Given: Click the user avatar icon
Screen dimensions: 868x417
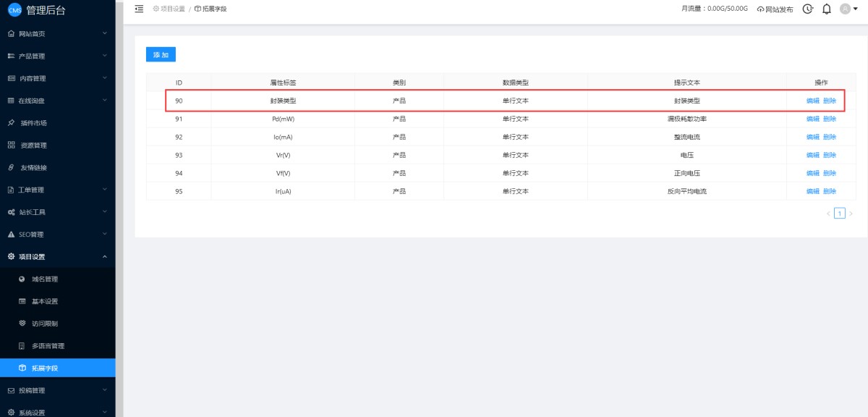Looking at the screenshot, I should point(845,9).
